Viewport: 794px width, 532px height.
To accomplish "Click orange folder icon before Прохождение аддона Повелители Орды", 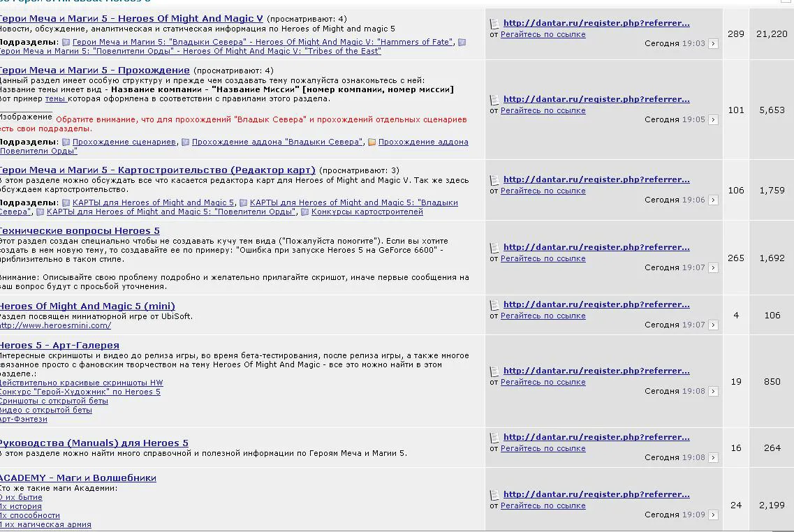I will [372, 142].
